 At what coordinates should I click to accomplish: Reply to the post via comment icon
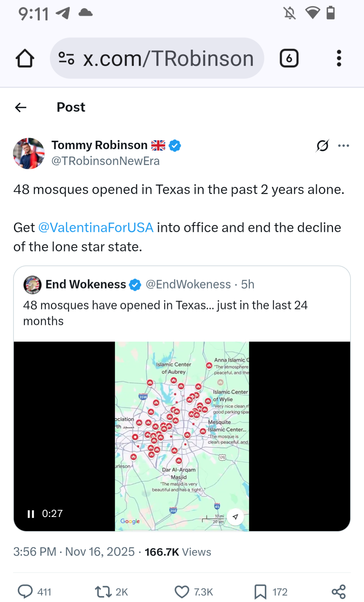[25, 592]
